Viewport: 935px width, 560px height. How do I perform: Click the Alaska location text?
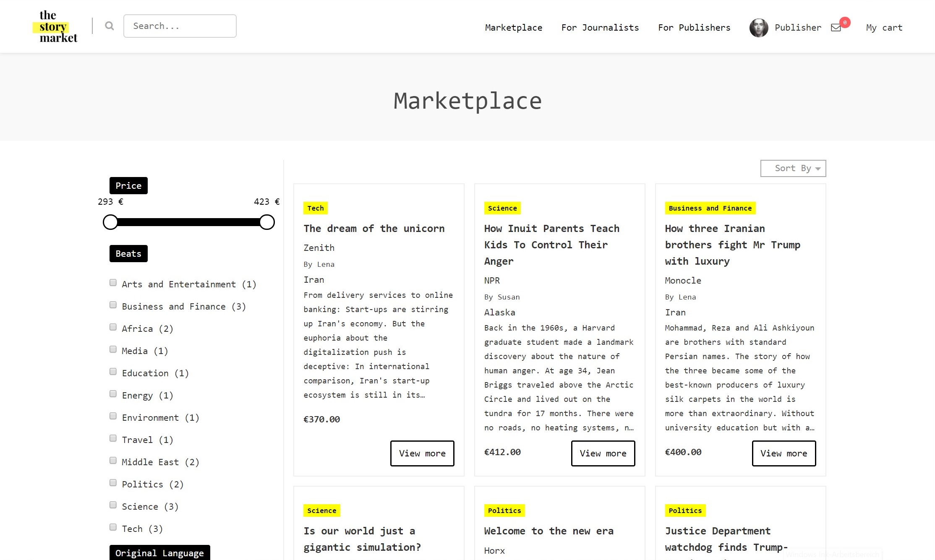pyautogui.click(x=500, y=313)
